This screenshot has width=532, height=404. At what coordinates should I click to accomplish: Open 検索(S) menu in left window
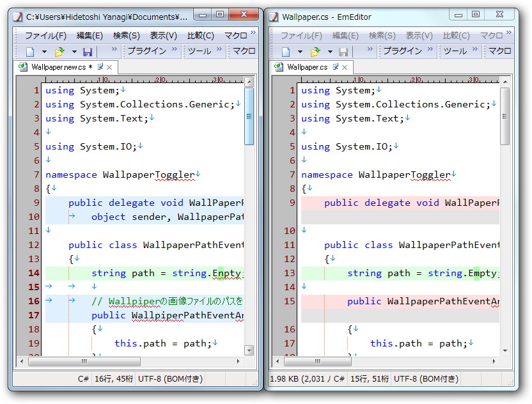click(x=126, y=36)
